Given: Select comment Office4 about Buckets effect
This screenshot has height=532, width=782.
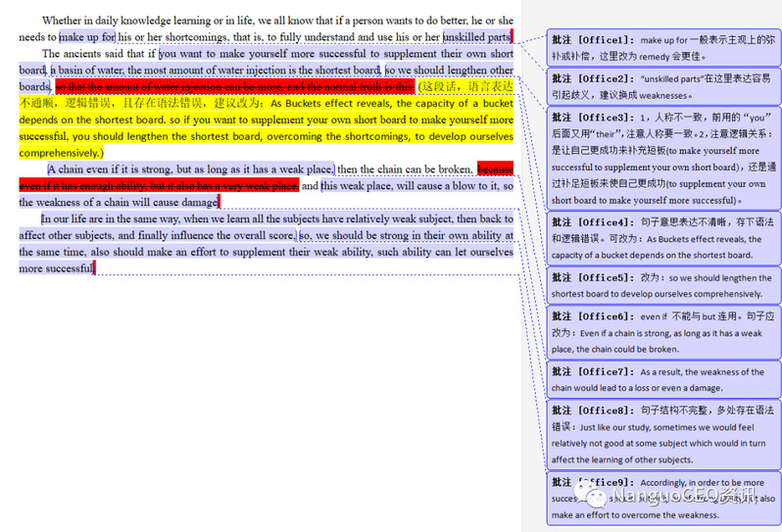Looking at the screenshot, I should (x=663, y=238).
